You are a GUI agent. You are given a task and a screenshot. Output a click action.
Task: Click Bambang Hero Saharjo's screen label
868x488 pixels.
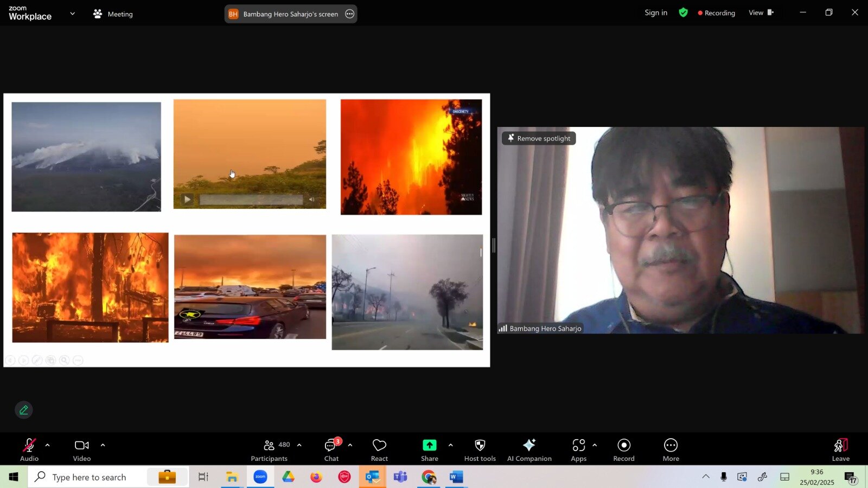pos(290,14)
